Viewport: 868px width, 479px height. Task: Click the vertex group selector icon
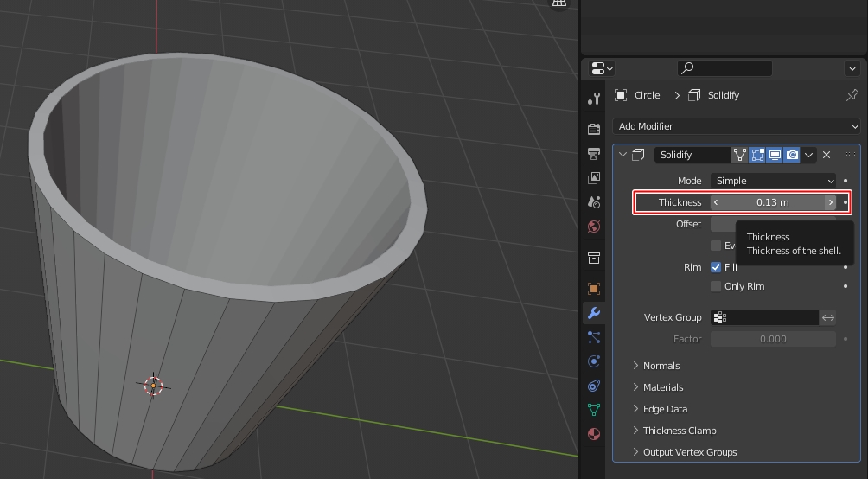(x=719, y=317)
